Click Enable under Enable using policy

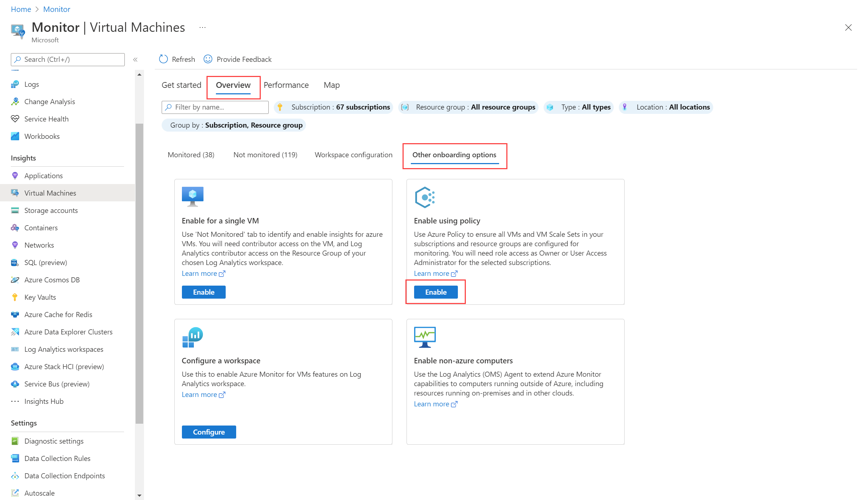coord(436,292)
